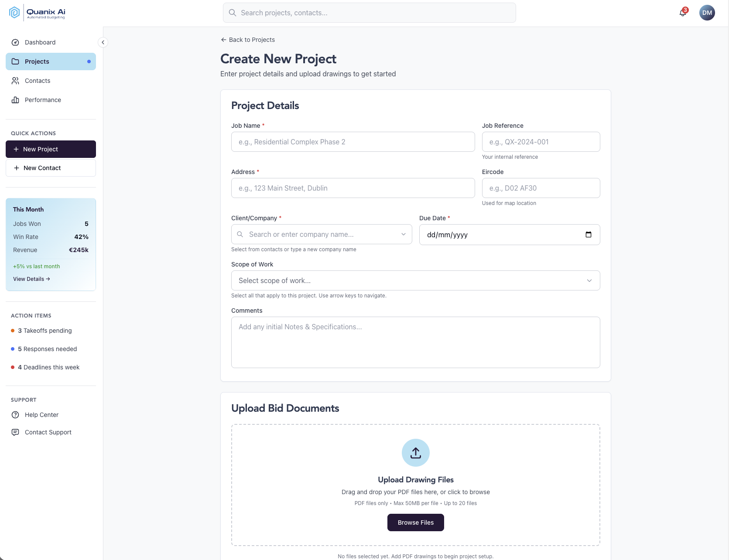Click the Quanix Ai logo
Image resolution: width=729 pixels, height=560 pixels.
pos(38,12)
